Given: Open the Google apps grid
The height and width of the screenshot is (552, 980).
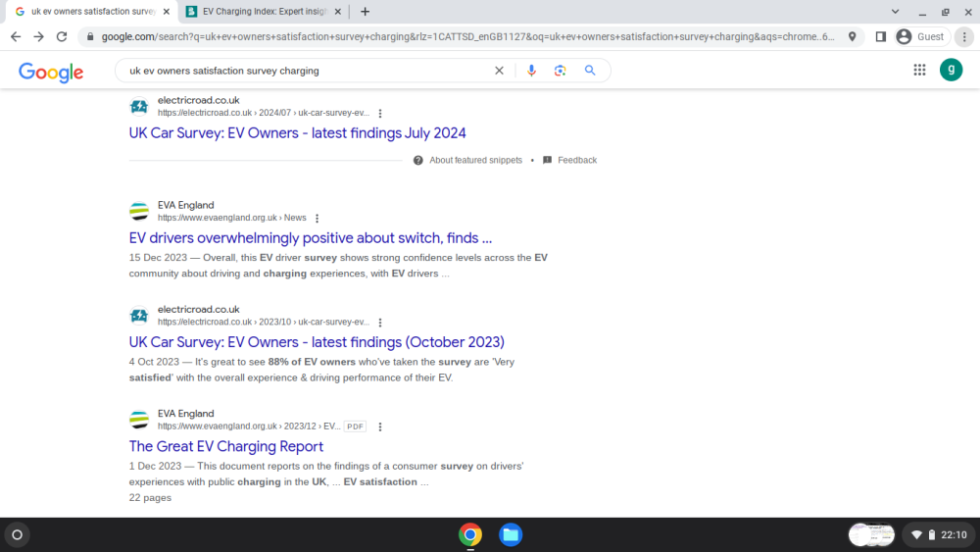Looking at the screenshot, I should tap(919, 70).
